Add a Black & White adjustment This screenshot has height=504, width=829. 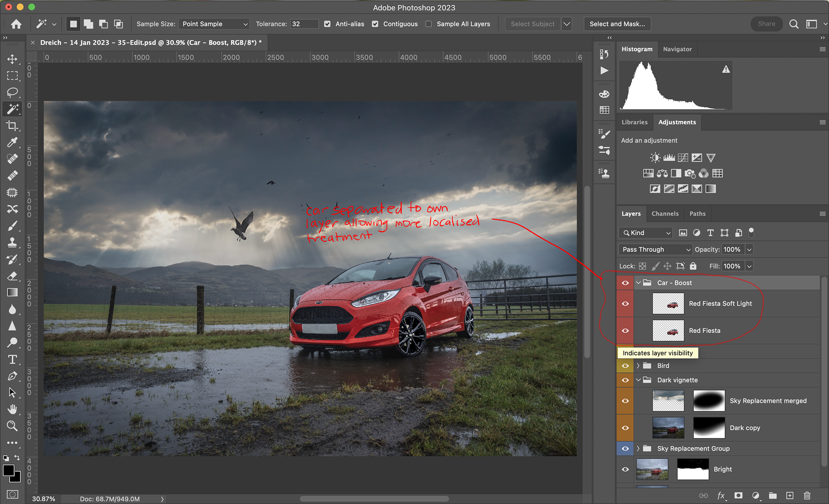click(676, 173)
